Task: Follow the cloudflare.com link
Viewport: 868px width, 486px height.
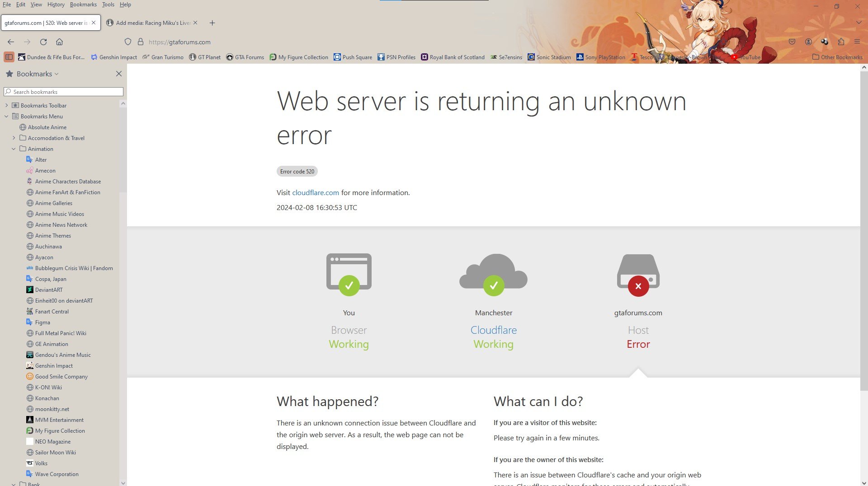Action: pos(315,192)
